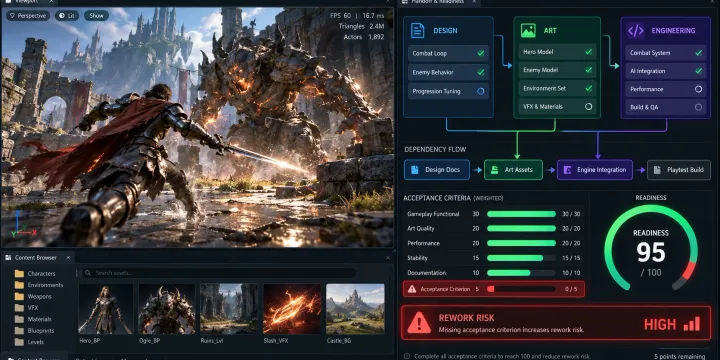720x360 pixels.
Task: Toggle the Performance engineering task circle
Action: pyautogui.click(x=698, y=89)
